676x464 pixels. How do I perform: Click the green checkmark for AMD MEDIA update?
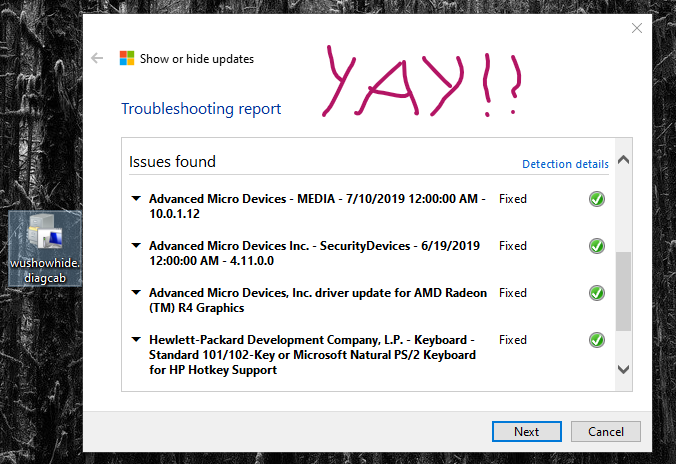597,199
